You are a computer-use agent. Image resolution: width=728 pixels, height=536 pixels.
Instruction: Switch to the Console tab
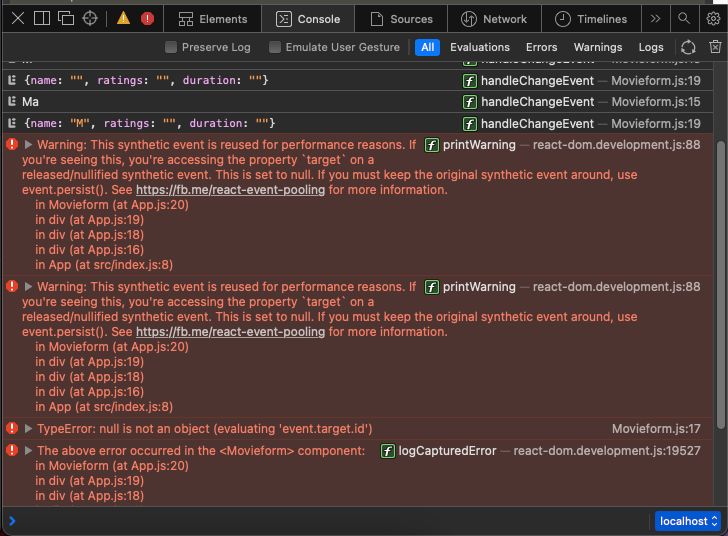coord(308,19)
